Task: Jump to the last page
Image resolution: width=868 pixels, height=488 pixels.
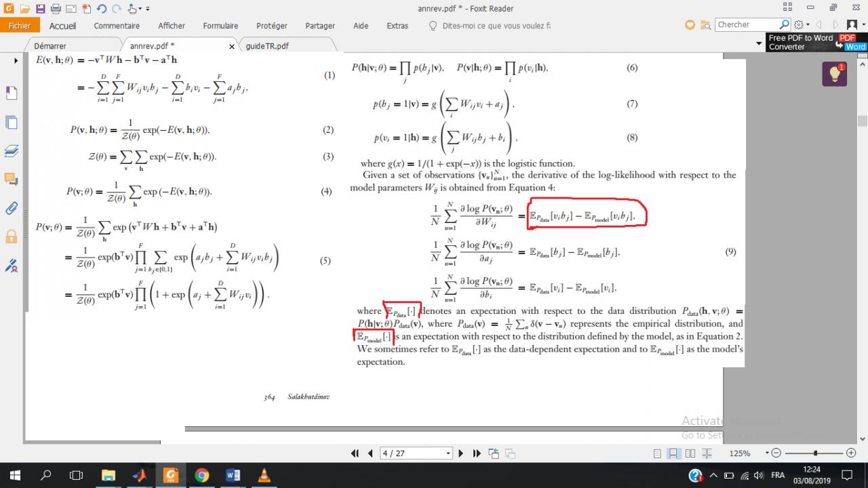Action: (x=477, y=453)
